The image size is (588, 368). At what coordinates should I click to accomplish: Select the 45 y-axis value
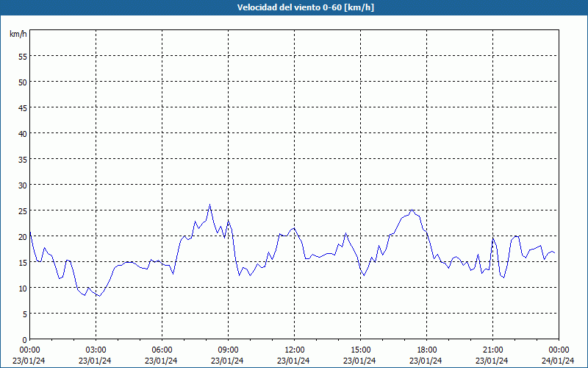point(23,107)
